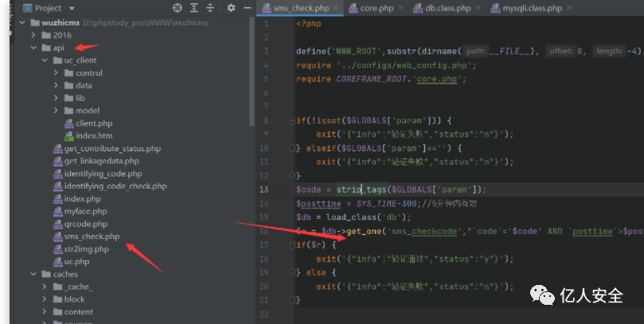
Task: Click the model folder icon
Action: tap(69, 111)
